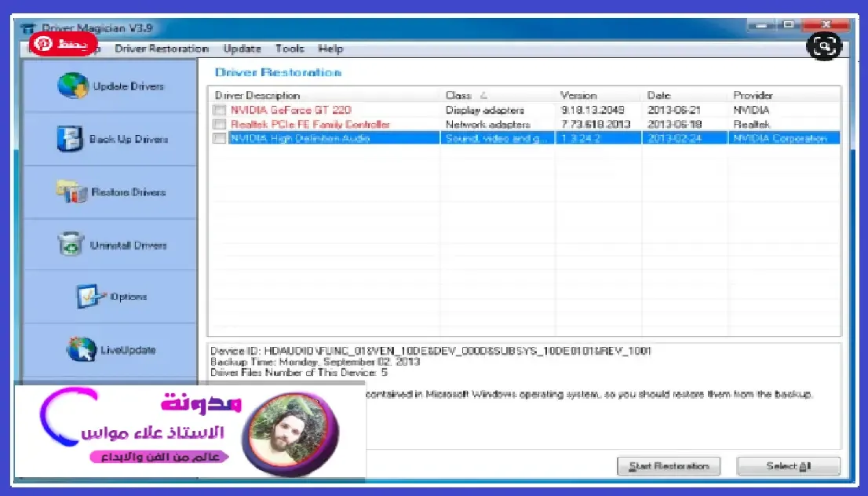Click the Realtek provider cell
The image size is (868, 496).
pos(751,124)
